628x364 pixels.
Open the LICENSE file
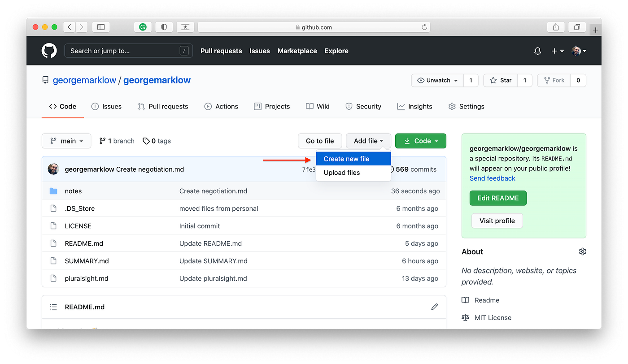(78, 226)
